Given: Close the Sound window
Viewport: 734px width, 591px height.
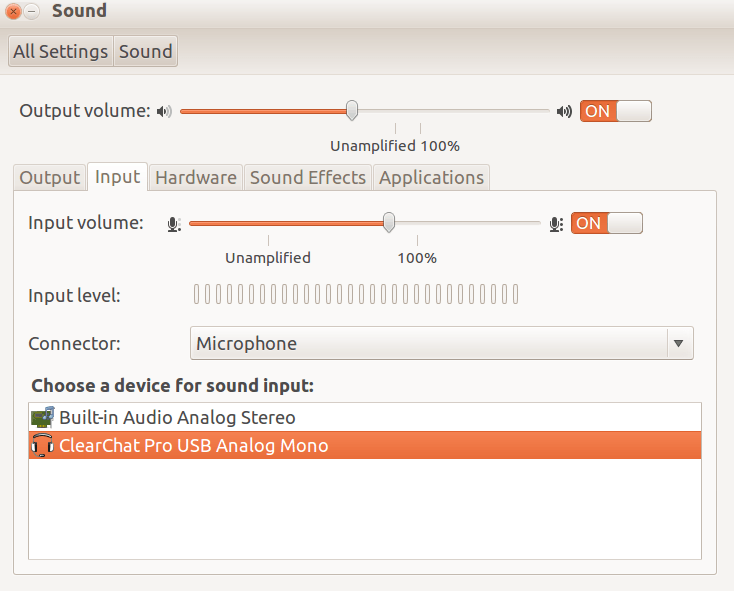Looking at the screenshot, I should 13,12.
